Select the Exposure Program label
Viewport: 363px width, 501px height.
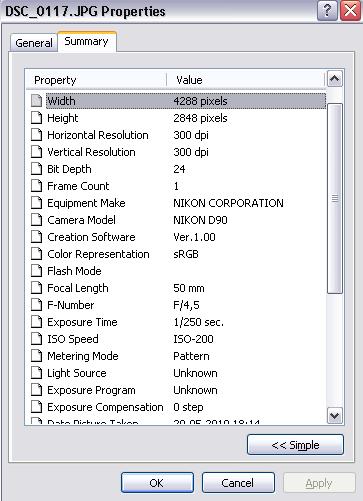[x=91, y=390]
